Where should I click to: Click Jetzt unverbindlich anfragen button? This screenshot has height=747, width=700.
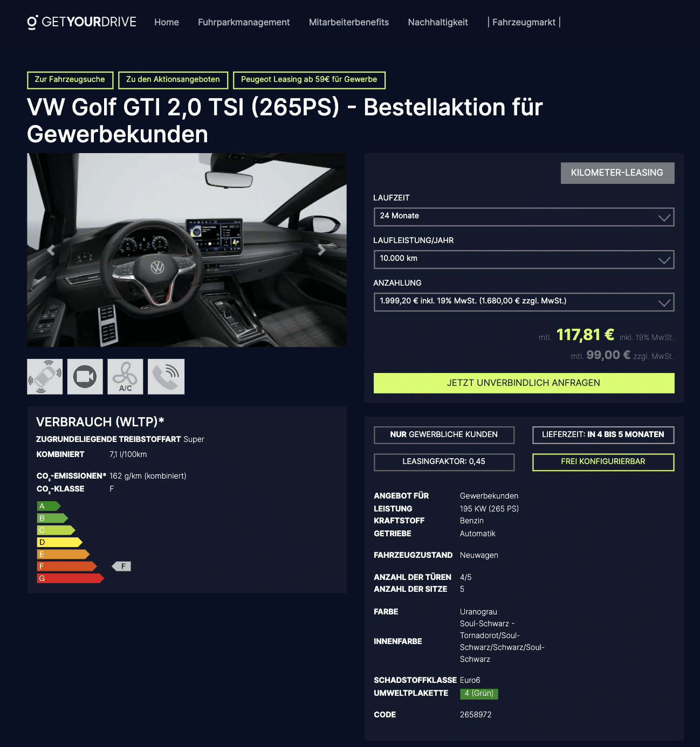click(x=524, y=383)
